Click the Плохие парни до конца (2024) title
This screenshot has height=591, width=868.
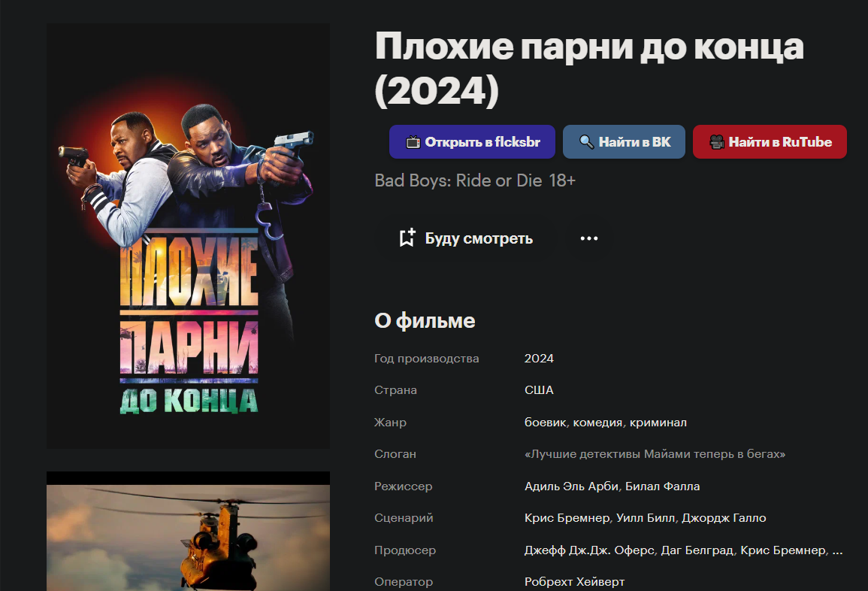click(x=589, y=68)
